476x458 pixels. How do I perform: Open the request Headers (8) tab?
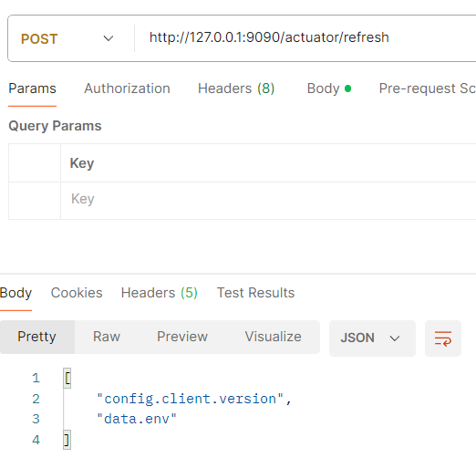click(236, 88)
